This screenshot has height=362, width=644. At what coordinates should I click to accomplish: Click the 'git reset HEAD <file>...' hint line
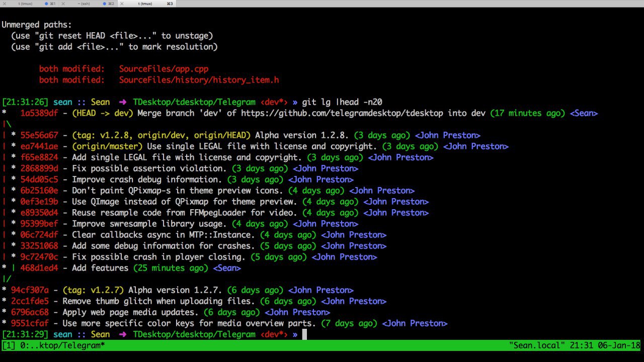(x=112, y=36)
